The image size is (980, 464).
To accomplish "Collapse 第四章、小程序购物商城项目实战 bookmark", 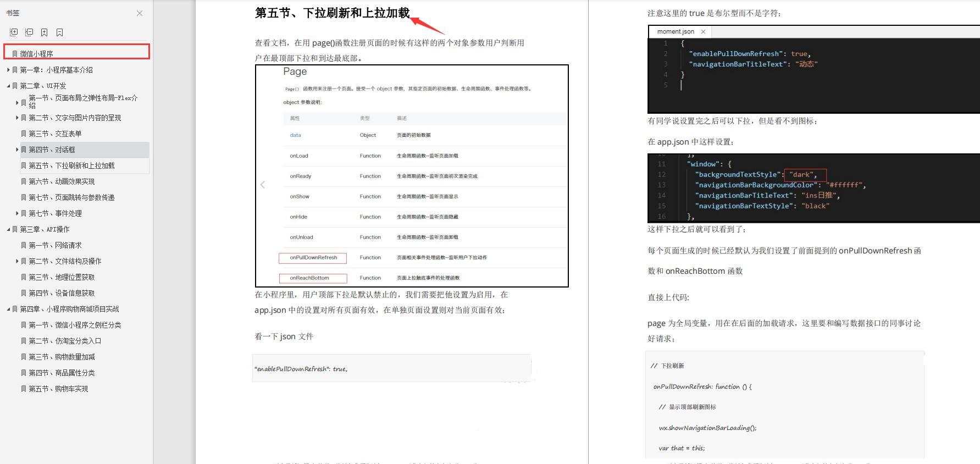I will click(x=8, y=309).
